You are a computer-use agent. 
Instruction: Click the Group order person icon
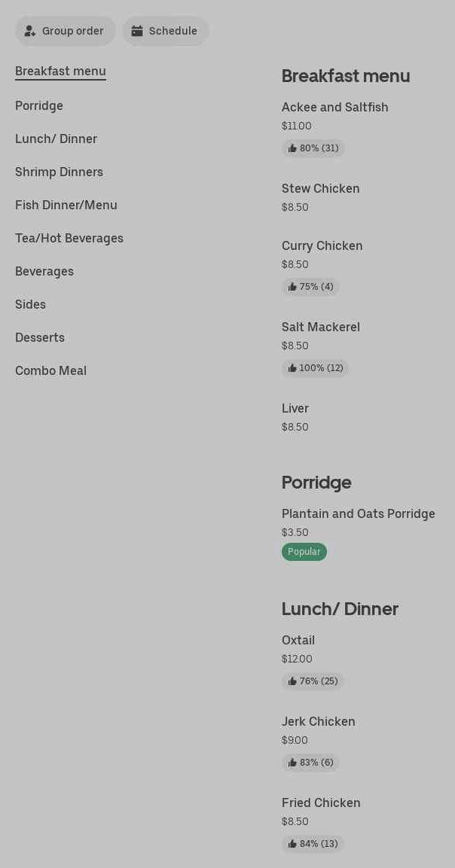(30, 32)
